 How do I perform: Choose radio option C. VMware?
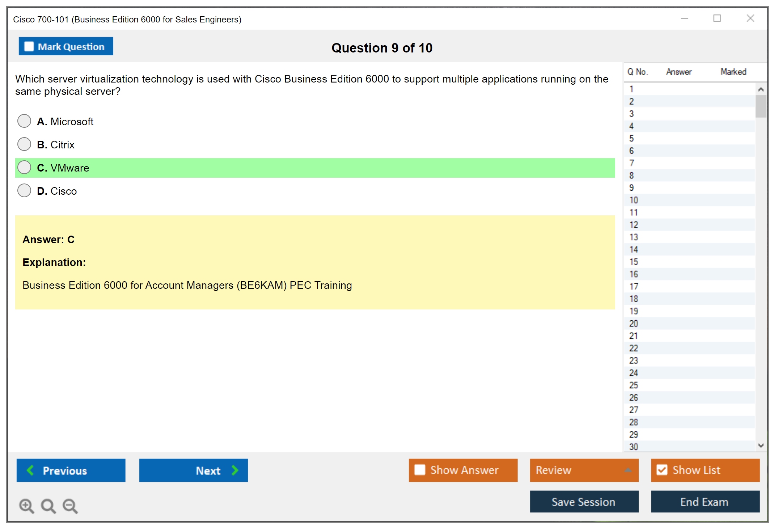pos(24,167)
